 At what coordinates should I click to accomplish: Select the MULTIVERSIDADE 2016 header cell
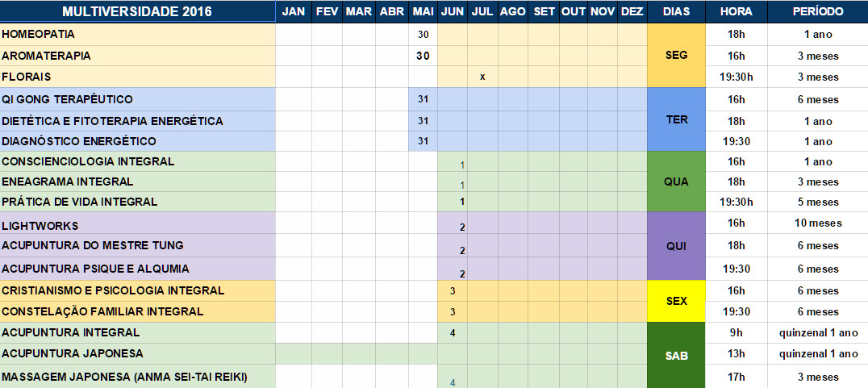(137, 11)
